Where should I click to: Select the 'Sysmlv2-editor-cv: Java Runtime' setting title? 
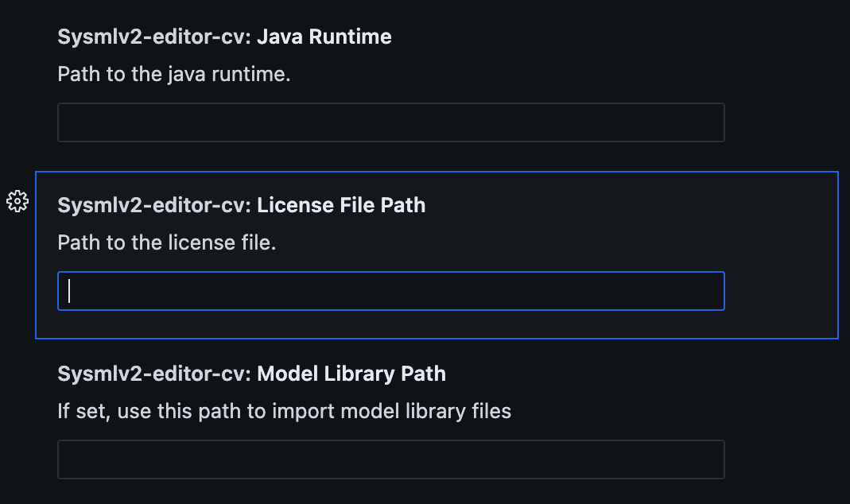pos(224,37)
